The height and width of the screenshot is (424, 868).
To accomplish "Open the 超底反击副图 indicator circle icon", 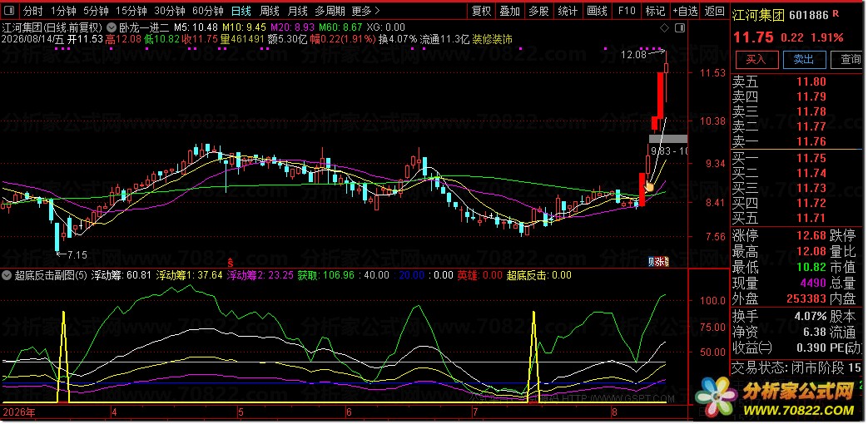I will point(7,274).
